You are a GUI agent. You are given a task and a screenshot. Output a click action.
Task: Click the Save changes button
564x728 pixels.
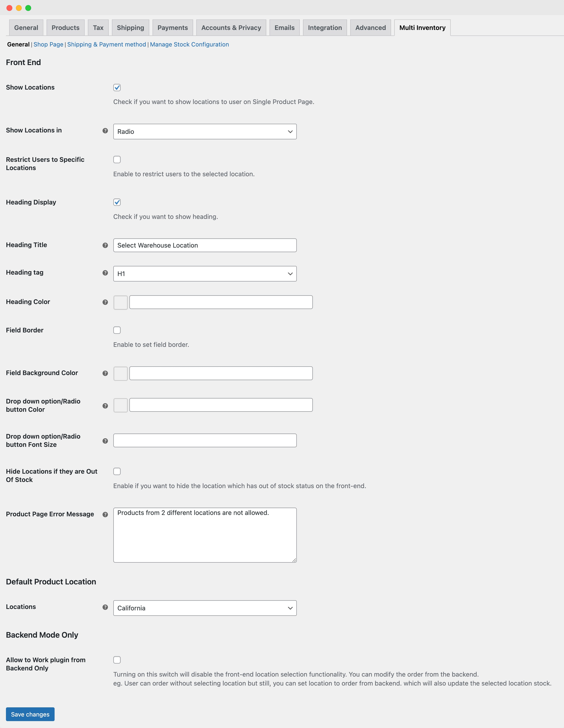point(30,714)
